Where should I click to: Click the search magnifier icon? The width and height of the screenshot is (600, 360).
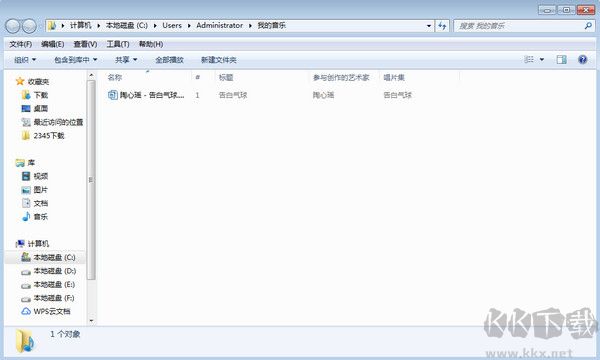point(588,26)
